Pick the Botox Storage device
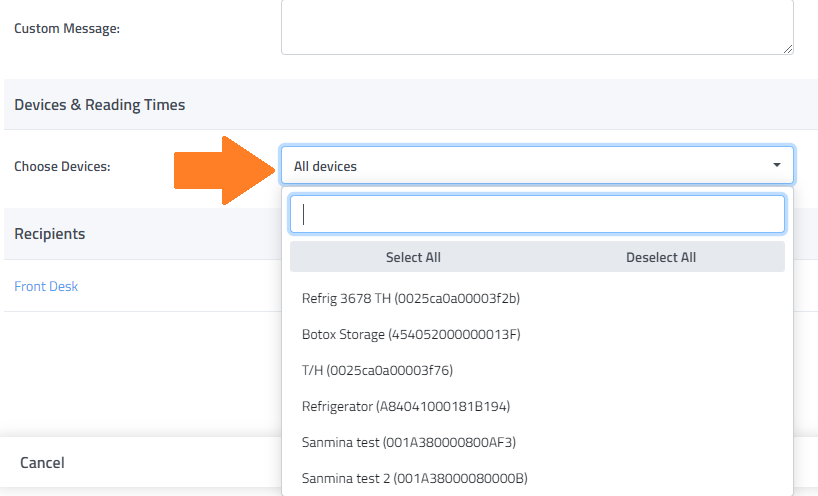Viewport: 818px width, 496px height. 411,334
